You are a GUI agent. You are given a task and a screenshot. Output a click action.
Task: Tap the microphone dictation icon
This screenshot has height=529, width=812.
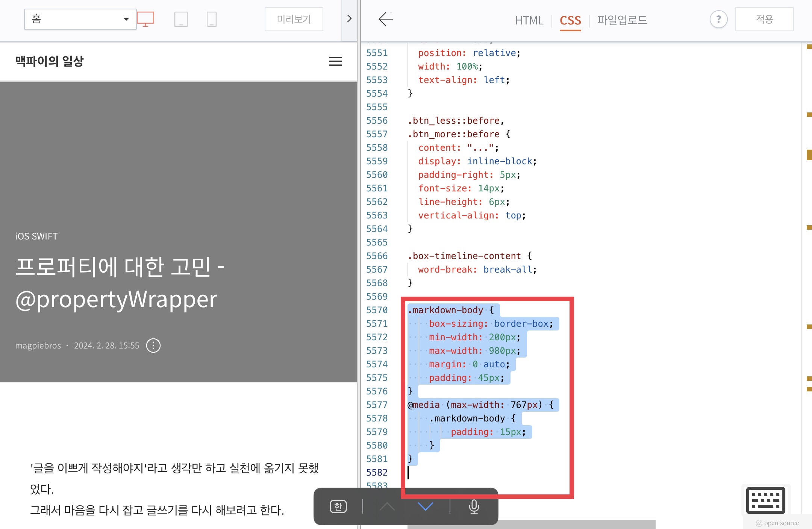[x=474, y=506]
